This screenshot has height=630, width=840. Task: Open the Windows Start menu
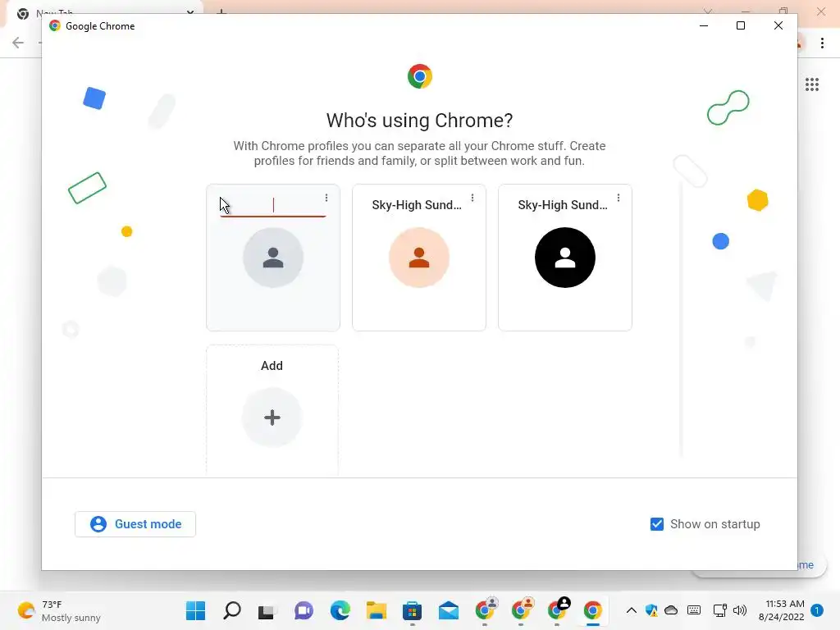195,610
